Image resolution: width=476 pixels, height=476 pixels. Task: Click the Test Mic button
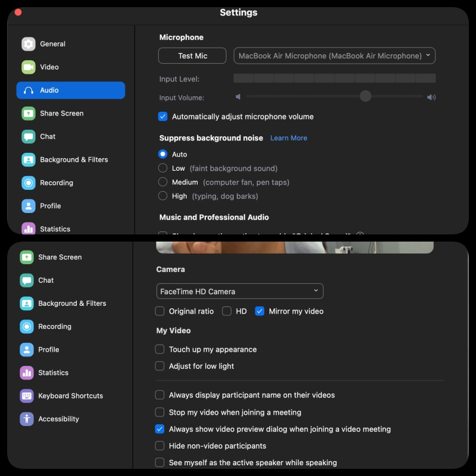192,56
